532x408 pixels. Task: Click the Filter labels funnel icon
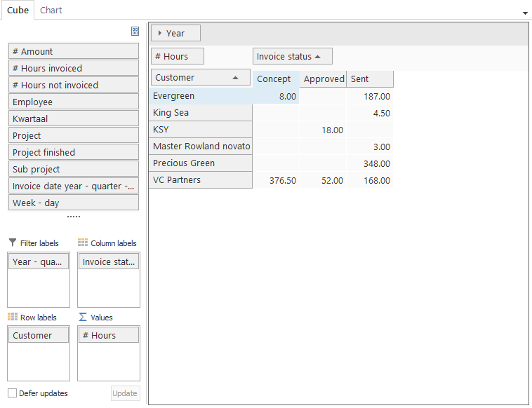13,243
